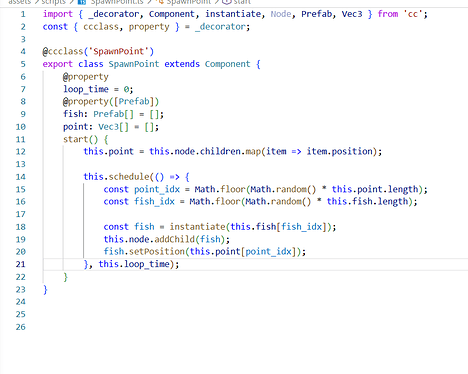Click the 'schedule' call on line 14
Image resolution: width=468 pixels, height=374 pixels.
(129, 177)
